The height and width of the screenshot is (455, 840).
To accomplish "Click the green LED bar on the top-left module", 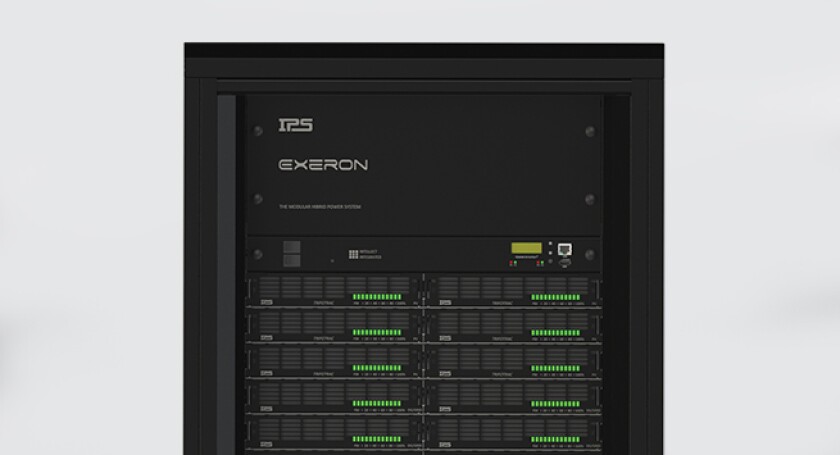I will click(x=377, y=297).
